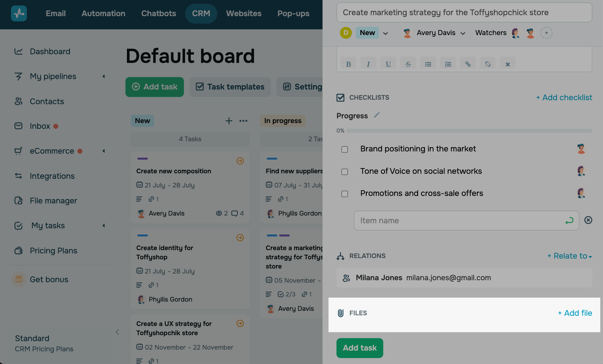This screenshot has width=603, height=364.
Task: Open the New status dropdown
Action: [x=385, y=33]
